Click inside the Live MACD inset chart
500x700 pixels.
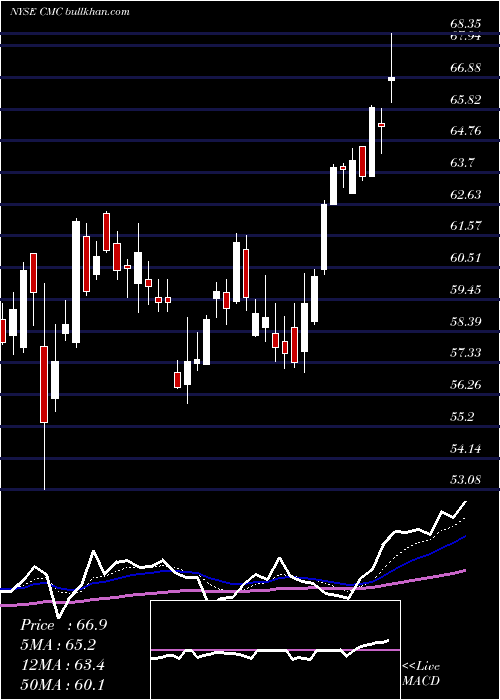coord(275,650)
